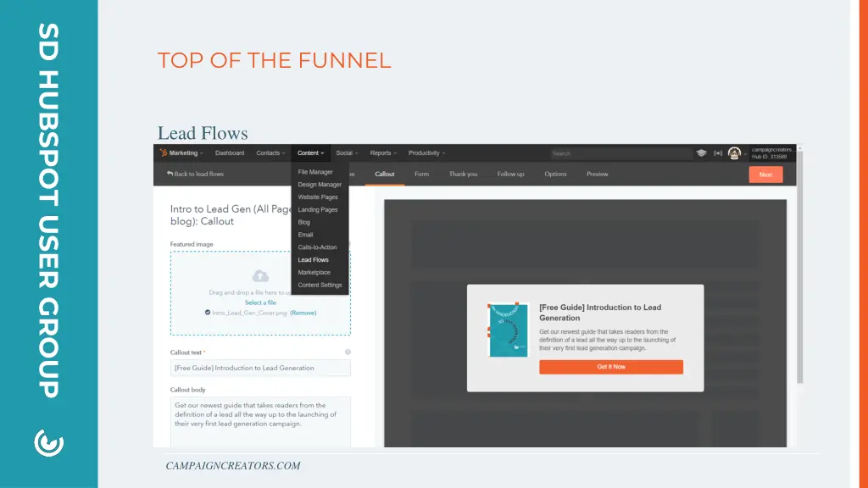This screenshot has height=488, width=868.
Task: Switch to the Form tab
Action: (x=422, y=175)
